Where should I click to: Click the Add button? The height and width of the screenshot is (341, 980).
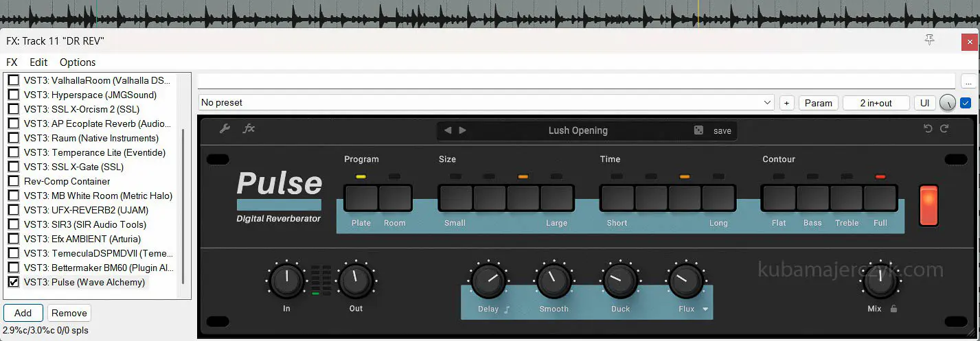point(23,313)
